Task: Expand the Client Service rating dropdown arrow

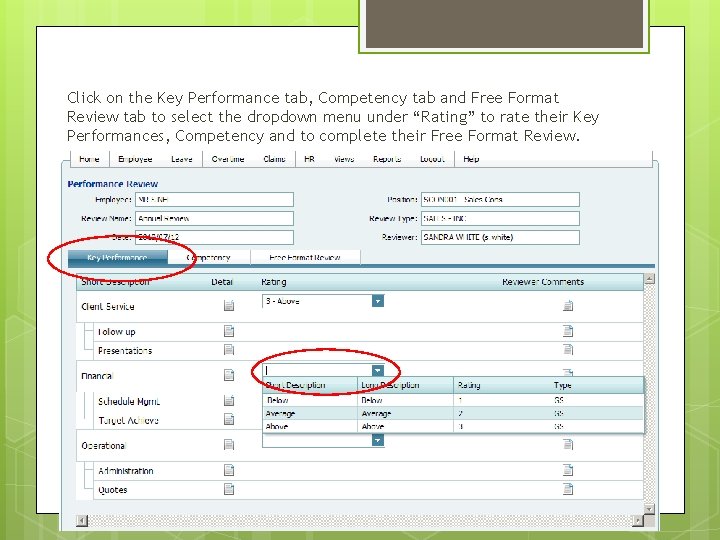Action: [x=378, y=301]
